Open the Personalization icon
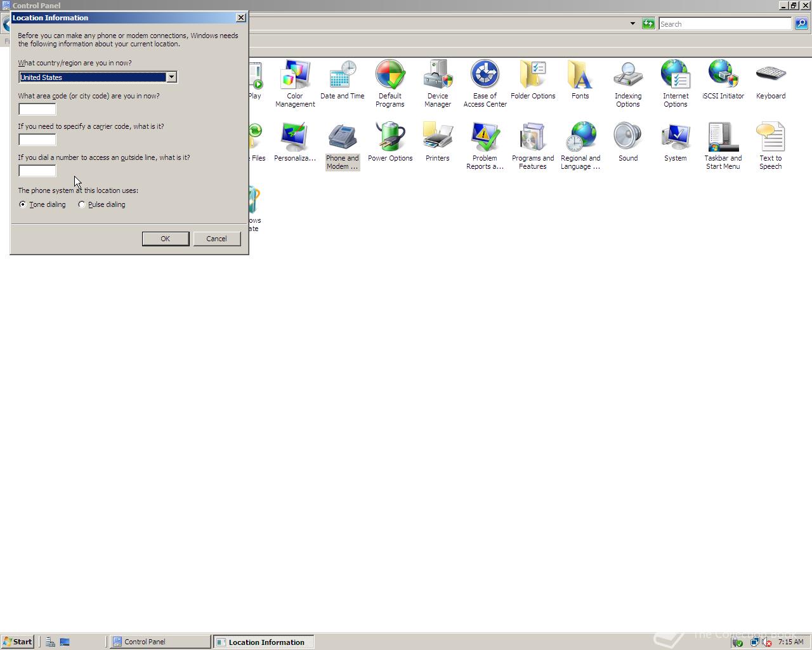Screen dimensions: 812x650 click(x=295, y=142)
